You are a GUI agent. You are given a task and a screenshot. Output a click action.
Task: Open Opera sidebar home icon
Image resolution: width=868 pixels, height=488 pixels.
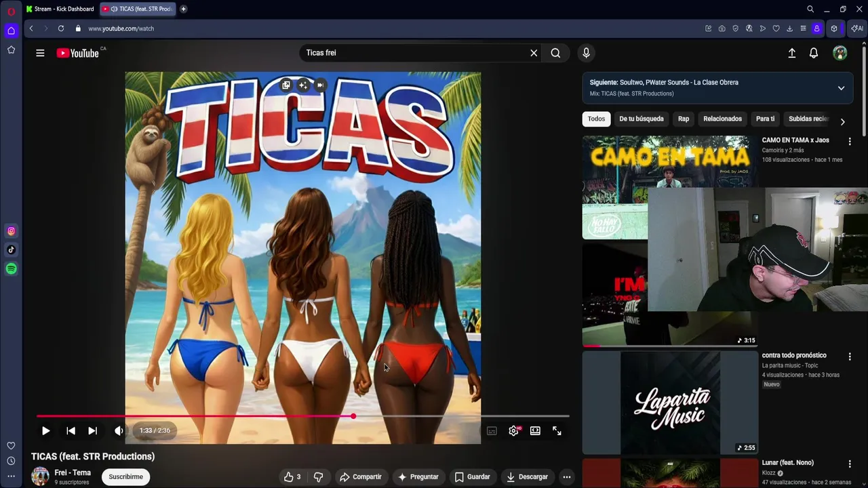(11, 30)
